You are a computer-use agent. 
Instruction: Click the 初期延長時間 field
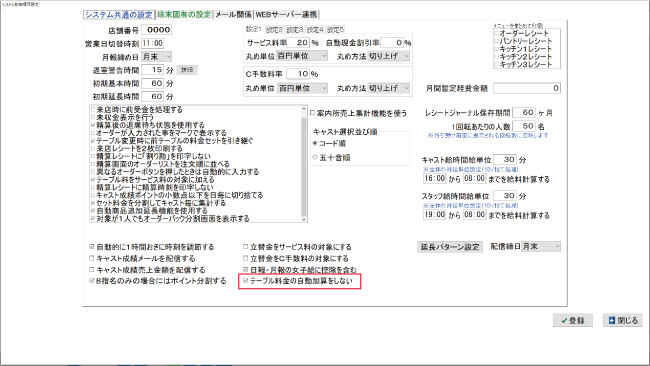[153, 97]
